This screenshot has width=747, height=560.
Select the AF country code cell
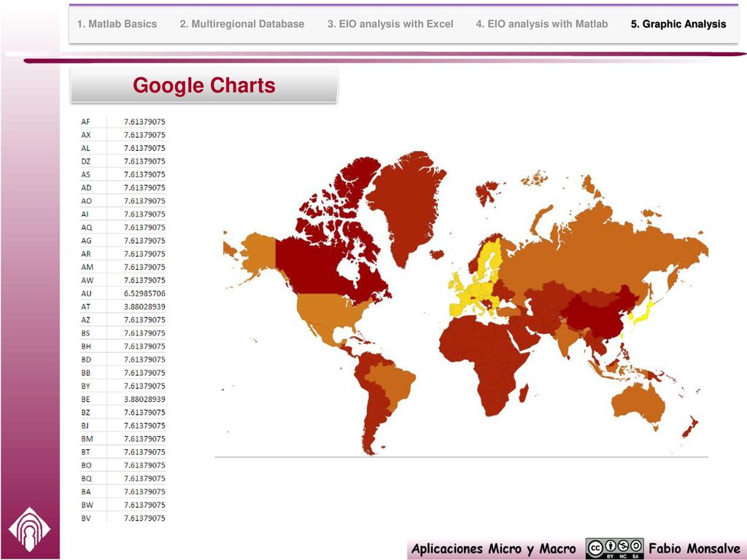tap(85, 122)
